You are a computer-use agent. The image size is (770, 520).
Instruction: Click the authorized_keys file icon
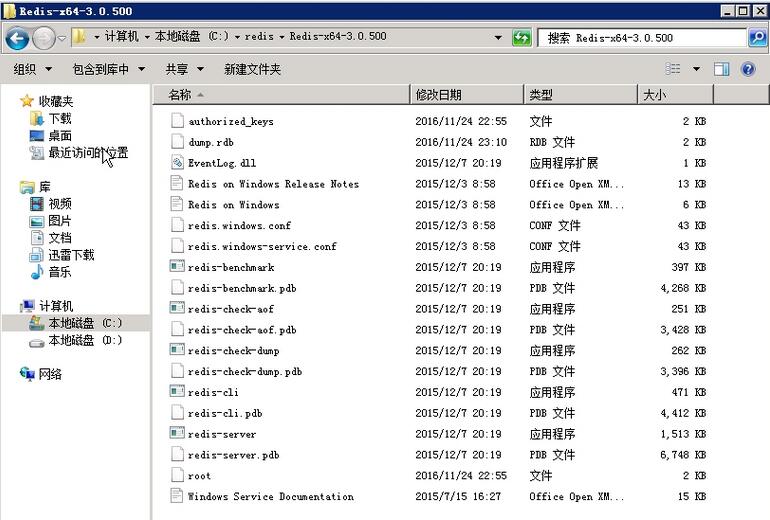[x=177, y=120]
